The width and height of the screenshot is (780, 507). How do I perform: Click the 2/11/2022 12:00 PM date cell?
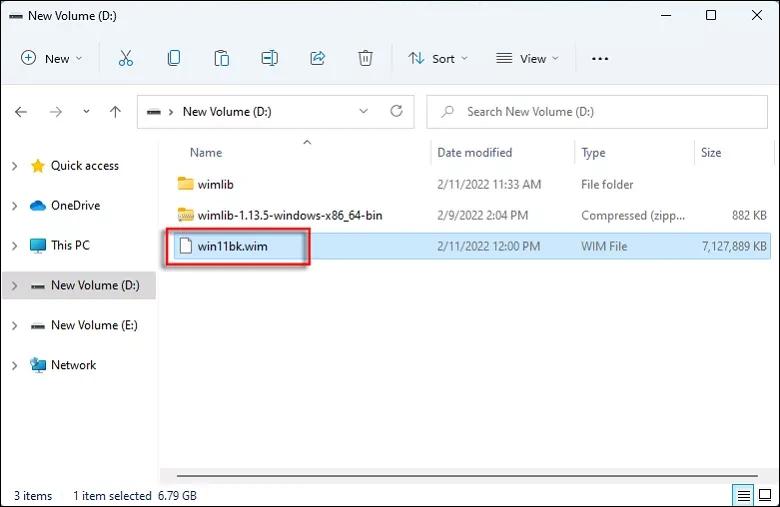(x=488, y=246)
